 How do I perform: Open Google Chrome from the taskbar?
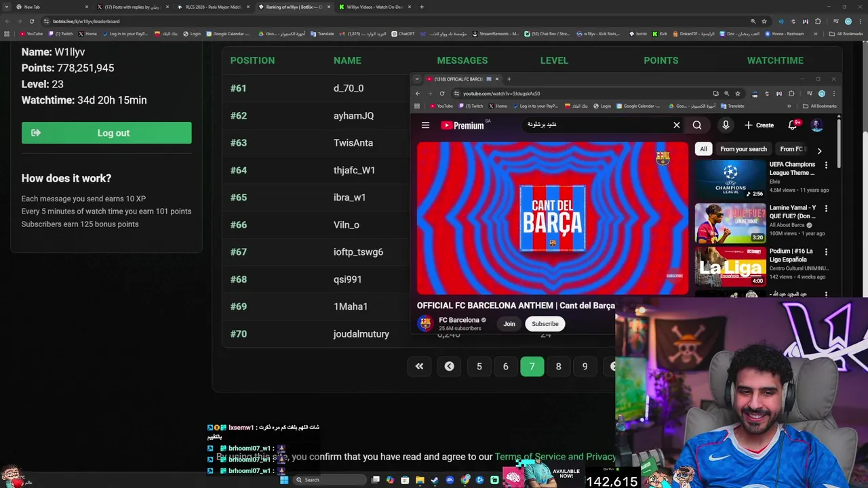pyautogui.click(x=465, y=480)
